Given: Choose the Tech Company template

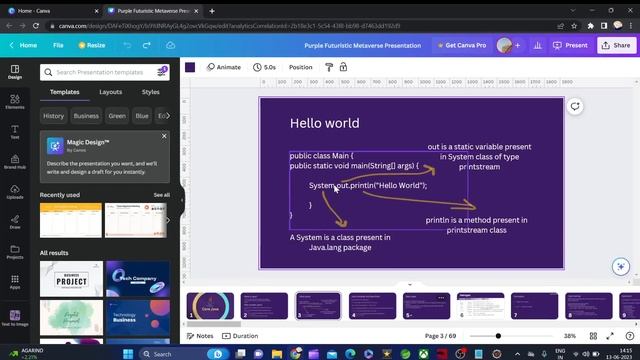Looking at the screenshot, I should pos(138,279).
